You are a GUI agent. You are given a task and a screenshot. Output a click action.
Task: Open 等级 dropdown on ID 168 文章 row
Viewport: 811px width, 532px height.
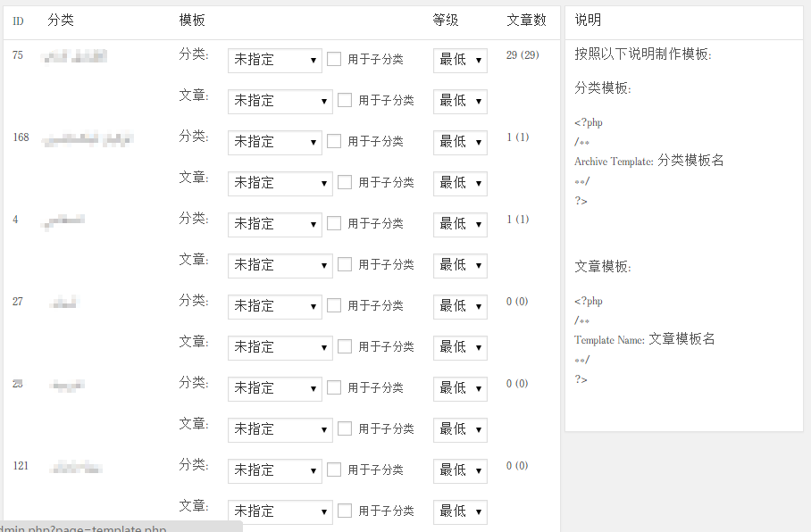(x=460, y=183)
